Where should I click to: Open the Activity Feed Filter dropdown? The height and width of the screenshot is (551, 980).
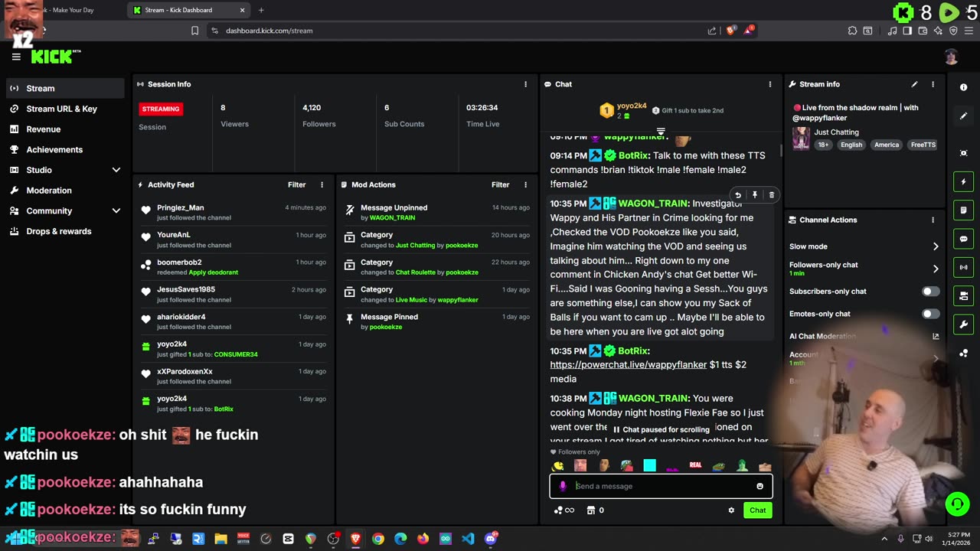pyautogui.click(x=296, y=184)
